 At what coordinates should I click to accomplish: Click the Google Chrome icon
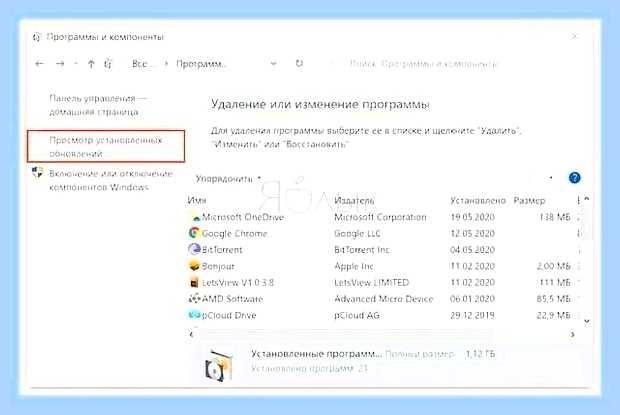coord(194,233)
